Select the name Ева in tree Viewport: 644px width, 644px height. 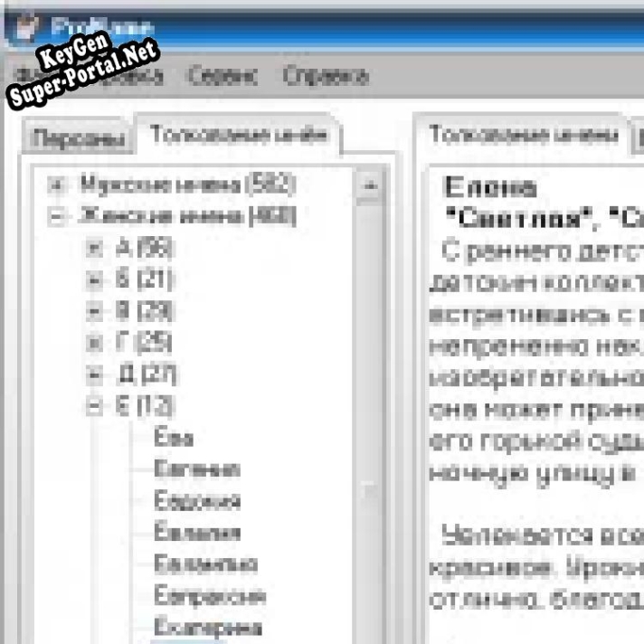point(173,438)
